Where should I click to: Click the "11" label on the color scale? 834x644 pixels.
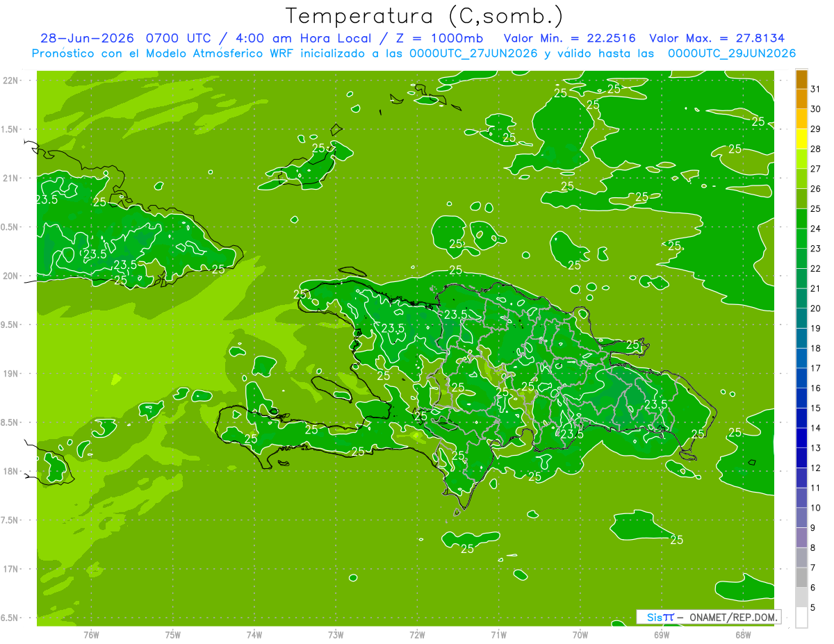[x=816, y=488]
